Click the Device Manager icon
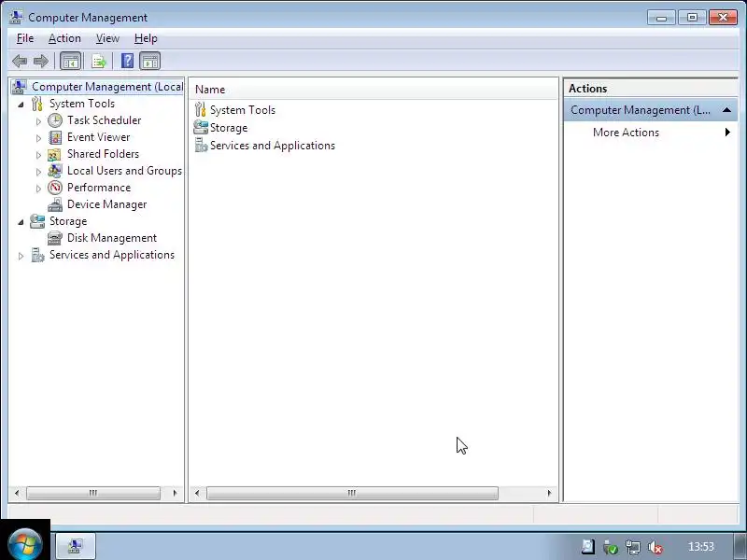This screenshot has height=560, width=747. [55, 204]
